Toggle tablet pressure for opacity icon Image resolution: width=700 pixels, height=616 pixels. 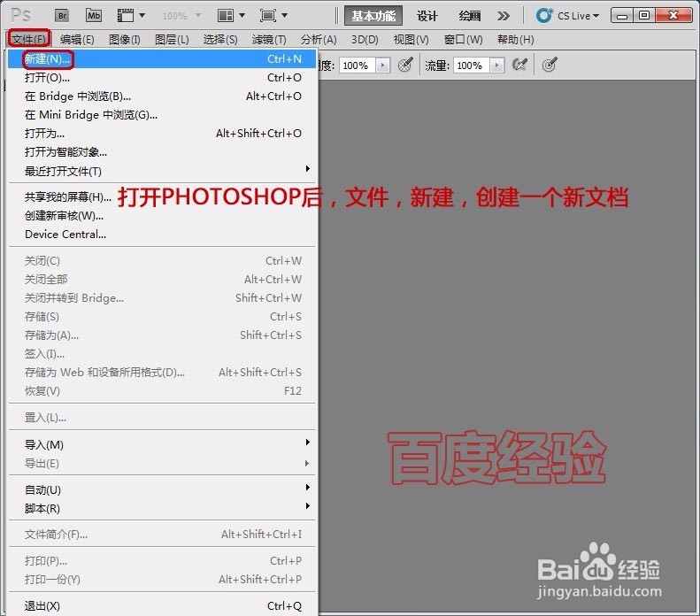pyautogui.click(x=405, y=65)
